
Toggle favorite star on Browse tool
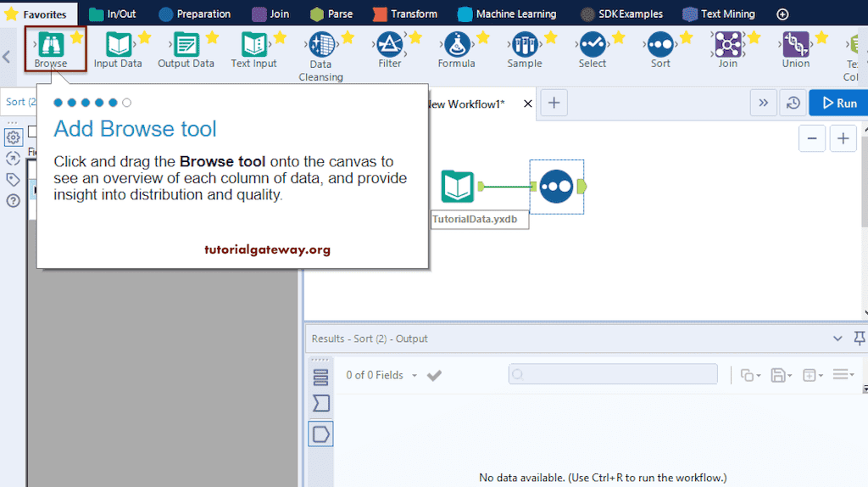point(77,37)
